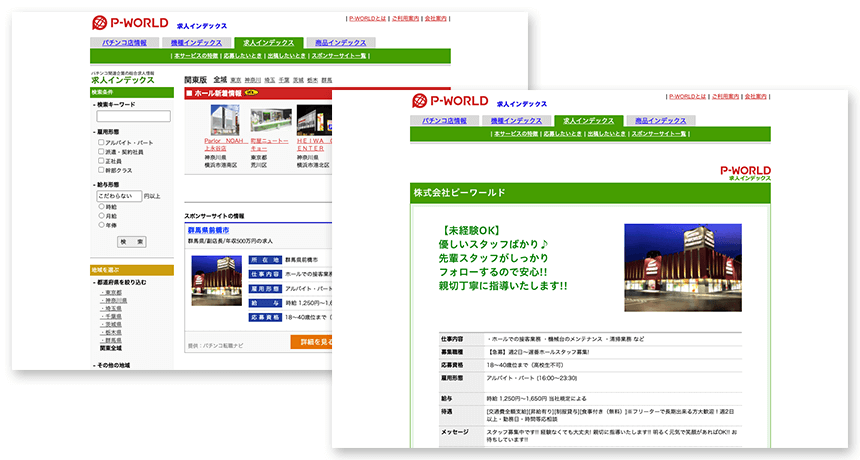
Task: Click the orange 詳細を見る button
Action: (x=311, y=341)
